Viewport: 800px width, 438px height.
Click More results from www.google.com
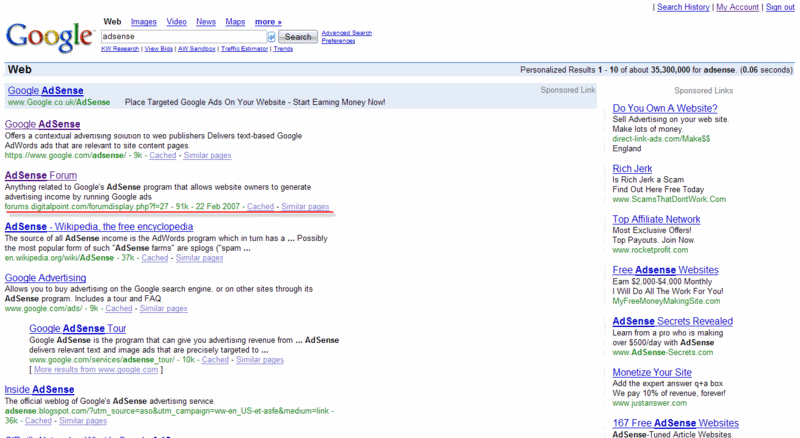96,369
